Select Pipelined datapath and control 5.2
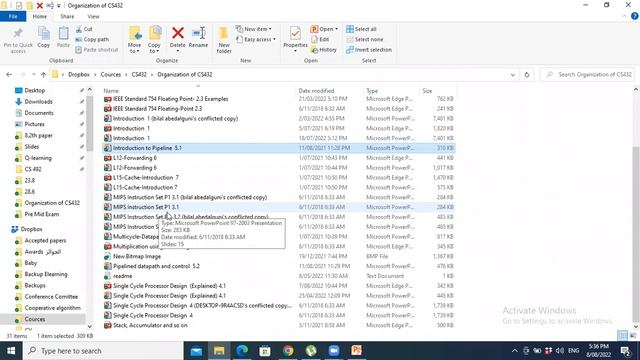Screen dimensions: 640x360 (156, 266)
